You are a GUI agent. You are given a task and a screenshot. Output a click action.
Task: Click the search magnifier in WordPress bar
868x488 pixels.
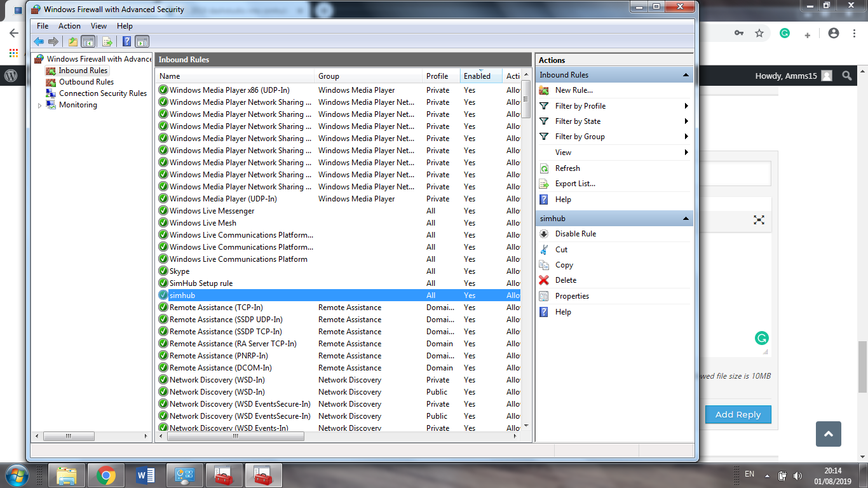846,76
